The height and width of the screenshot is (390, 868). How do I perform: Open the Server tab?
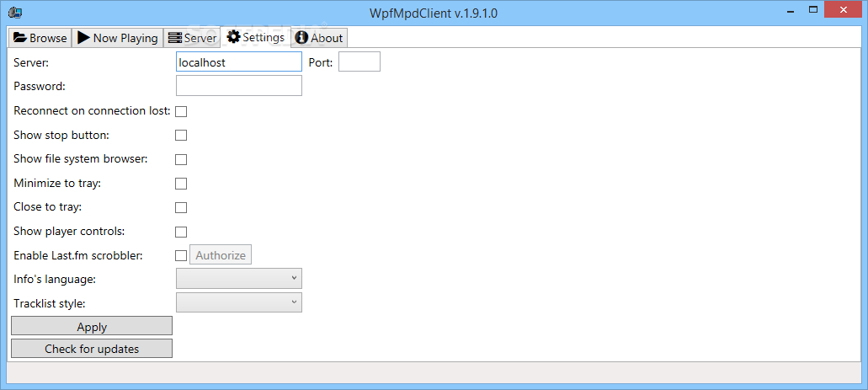pos(192,38)
